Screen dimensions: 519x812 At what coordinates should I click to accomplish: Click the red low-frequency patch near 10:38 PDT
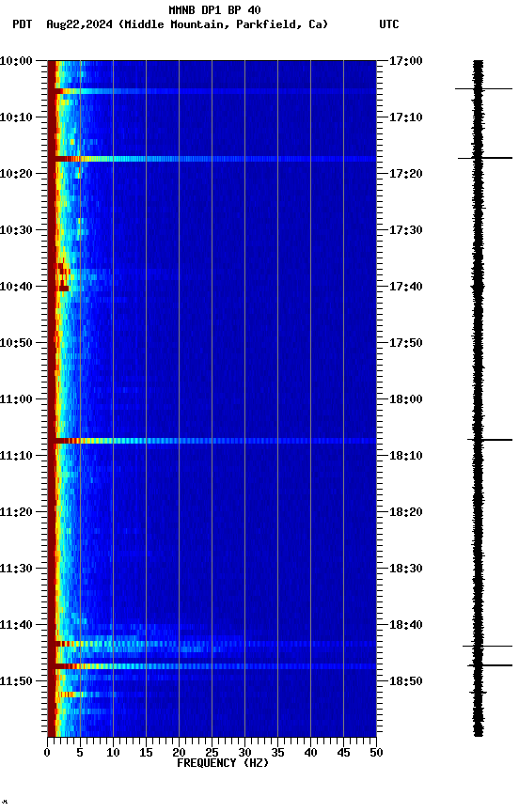[x=63, y=277]
